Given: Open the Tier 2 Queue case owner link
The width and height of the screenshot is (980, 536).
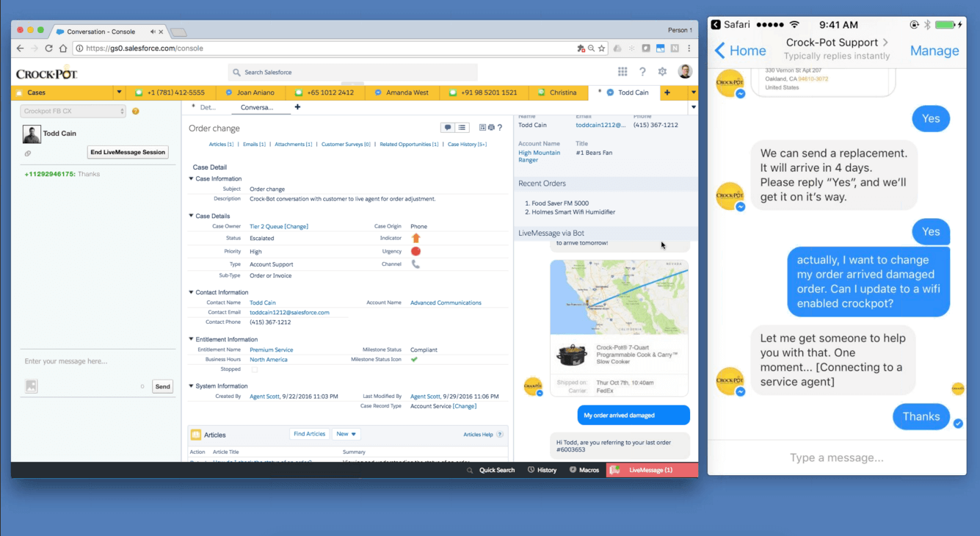Looking at the screenshot, I should pyautogui.click(x=267, y=226).
